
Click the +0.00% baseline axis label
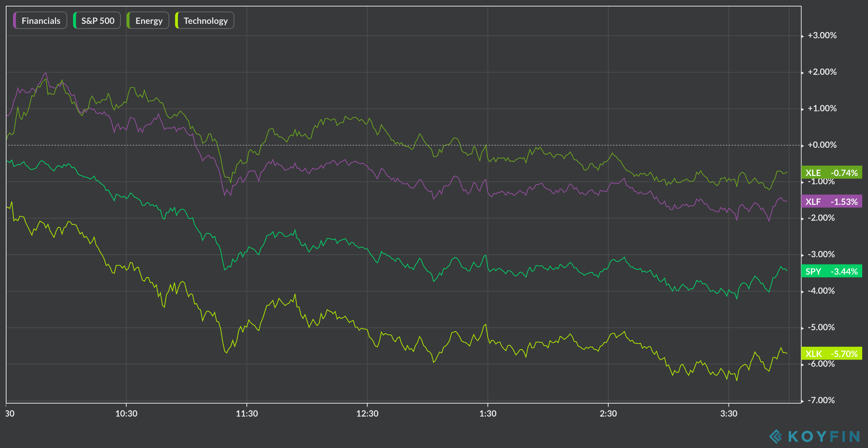point(822,145)
